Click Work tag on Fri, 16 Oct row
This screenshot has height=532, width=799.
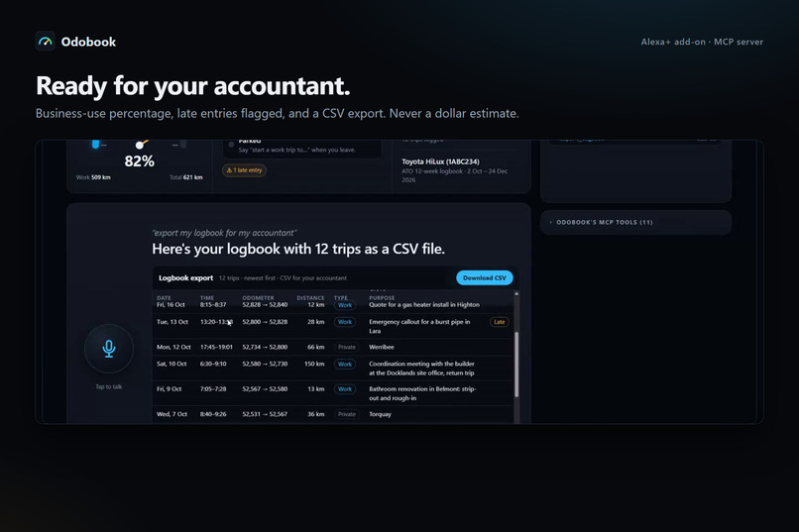(x=345, y=305)
